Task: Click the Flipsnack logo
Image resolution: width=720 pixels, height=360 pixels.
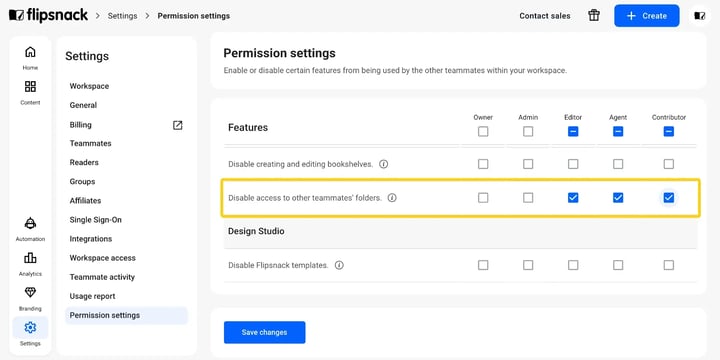Action: pyautogui.click(x=48, y=15)
